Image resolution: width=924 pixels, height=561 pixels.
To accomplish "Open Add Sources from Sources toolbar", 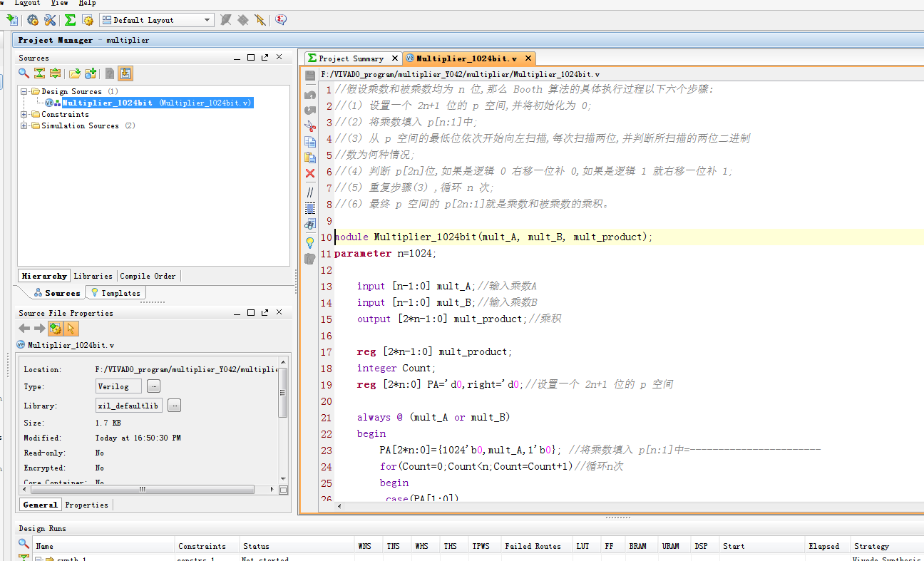I will tap(91, 73).
